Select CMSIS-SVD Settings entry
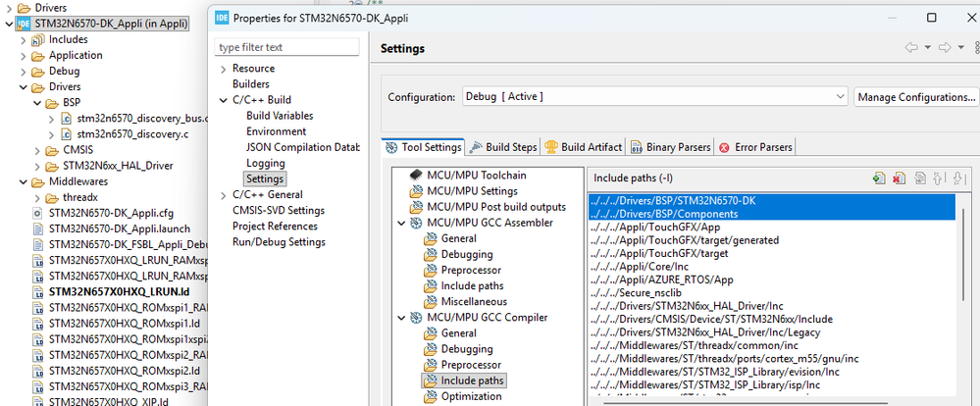Image resolution: width=980 pixels, height=406 pixels. [x=279, y=211]
